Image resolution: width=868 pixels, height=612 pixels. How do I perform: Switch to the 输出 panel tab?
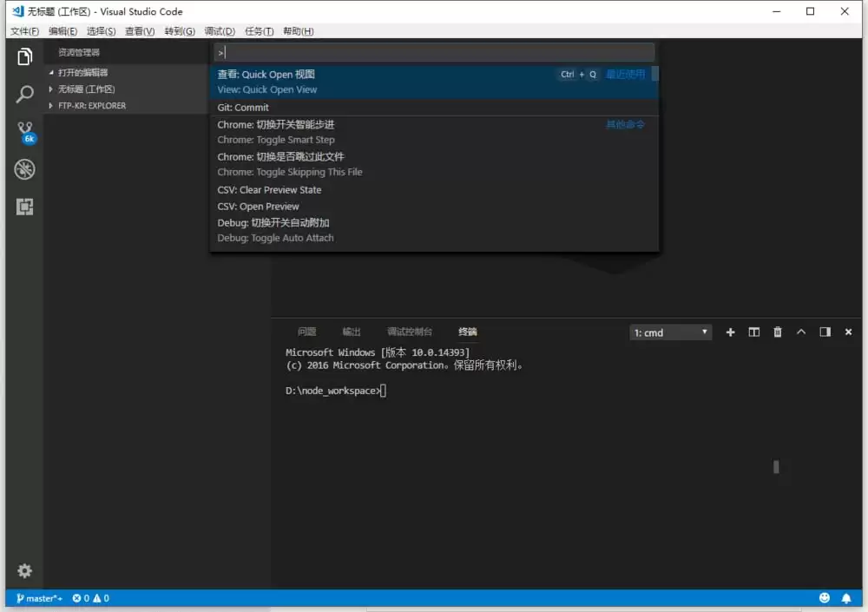click(352, 331)
